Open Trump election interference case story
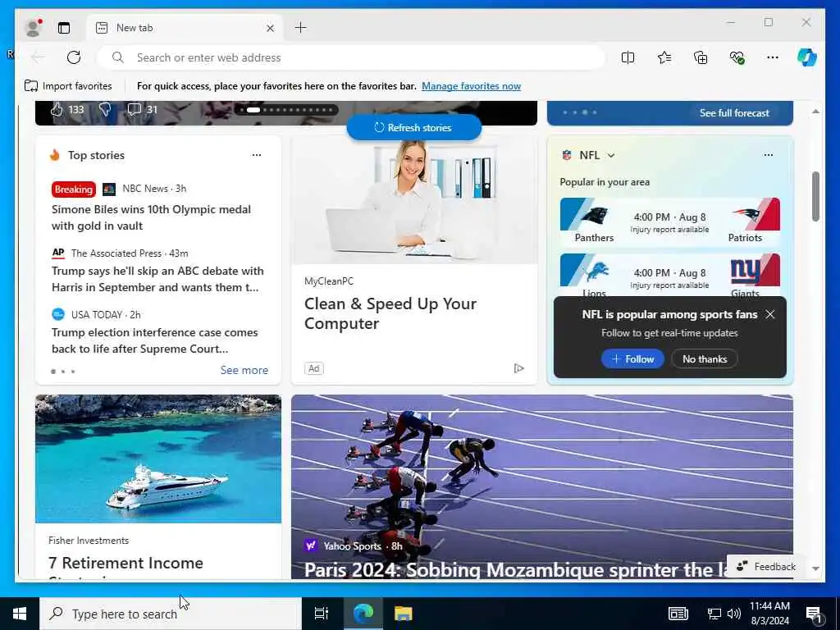 [x=155, y=340]
